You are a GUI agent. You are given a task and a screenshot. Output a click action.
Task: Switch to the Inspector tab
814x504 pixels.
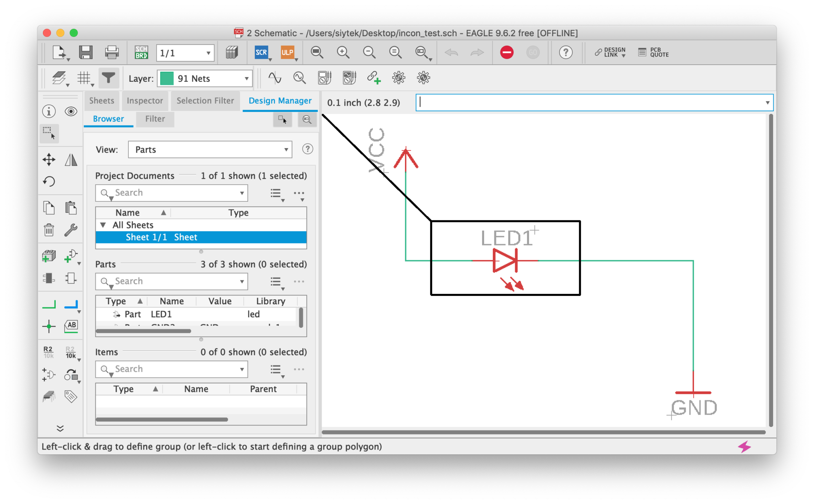coord(145,101)
